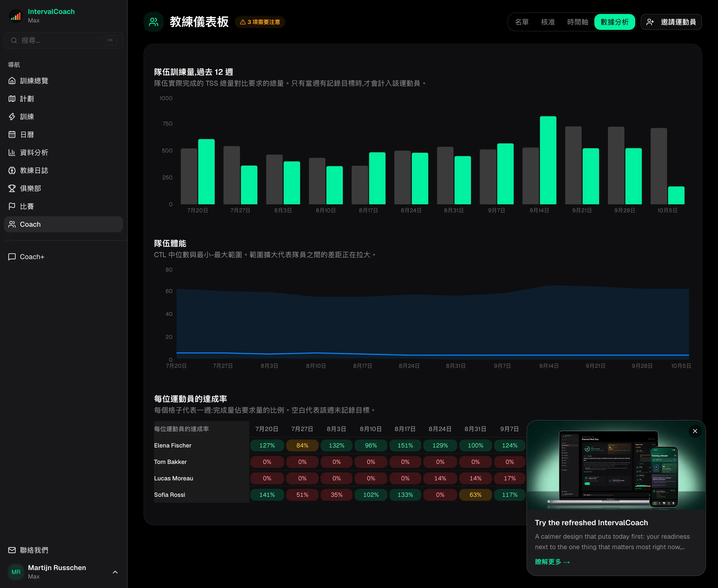Click the 8月17日 heatmap column header

(x=405, y=429)
